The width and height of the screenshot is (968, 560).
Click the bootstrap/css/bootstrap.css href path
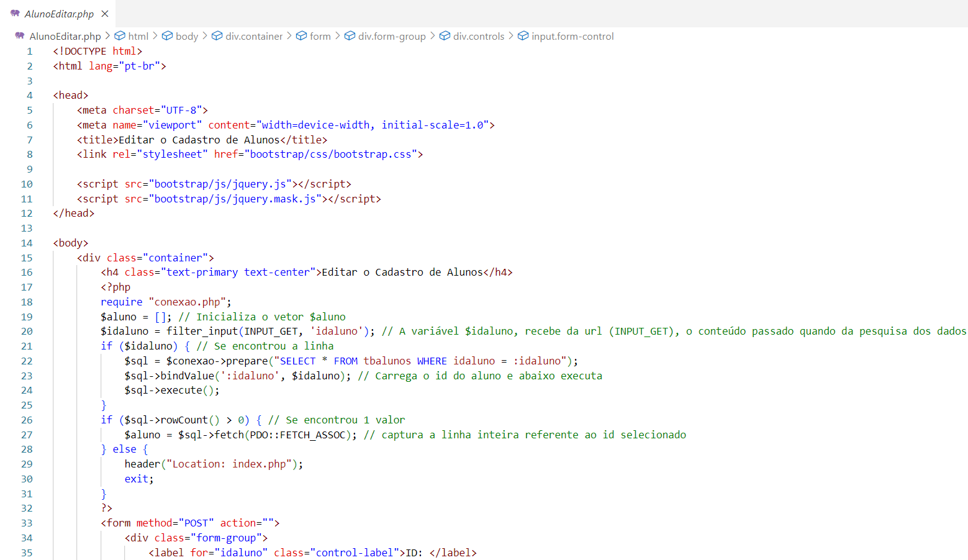pos(330,154)
